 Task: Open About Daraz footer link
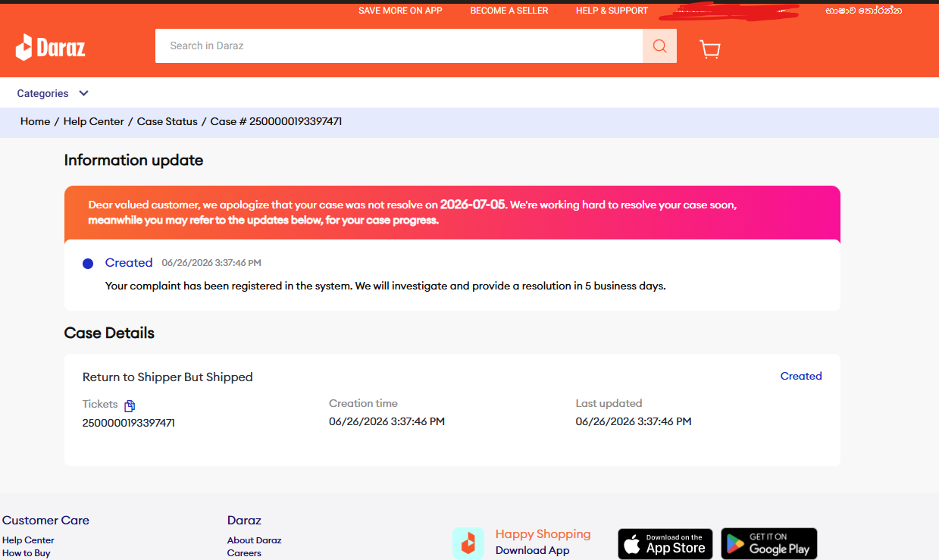(254, 540)
